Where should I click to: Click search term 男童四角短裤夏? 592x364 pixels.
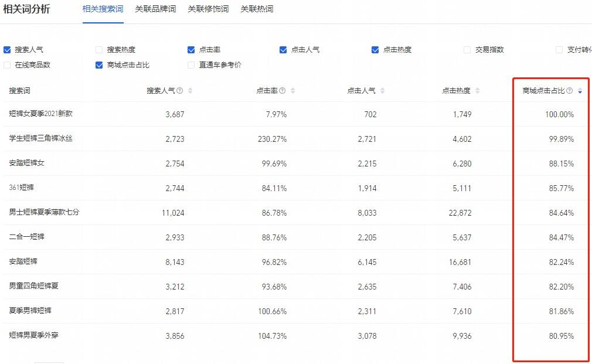(34, 286)
